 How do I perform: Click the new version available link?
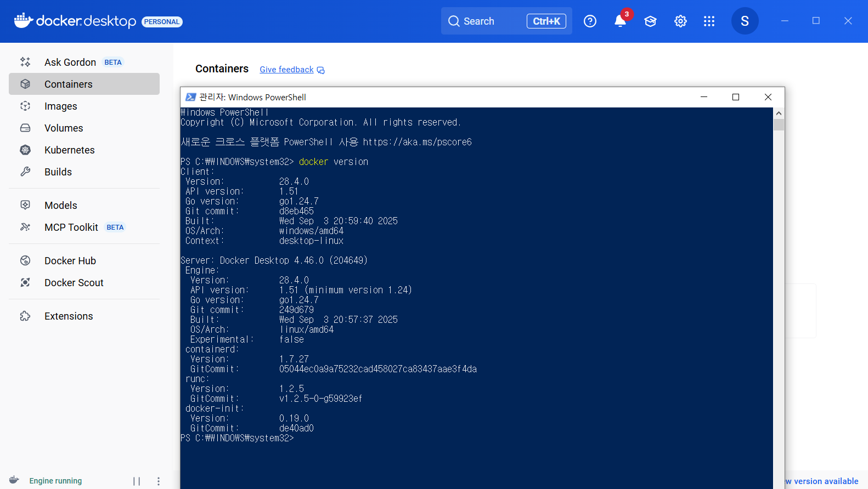point(821,481)
